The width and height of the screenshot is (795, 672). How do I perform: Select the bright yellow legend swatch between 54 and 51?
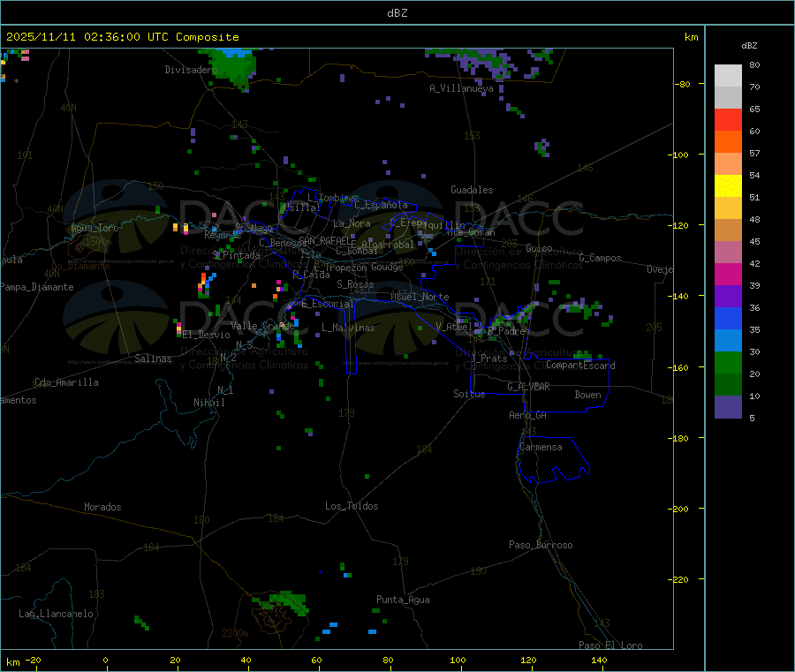tap(728, 186)
